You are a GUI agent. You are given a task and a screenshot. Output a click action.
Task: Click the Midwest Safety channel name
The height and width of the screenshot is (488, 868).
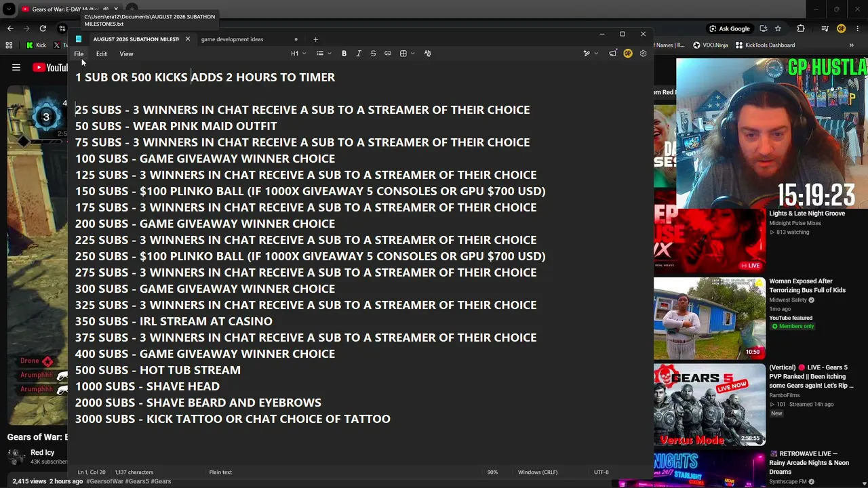[x=788, y=300]
